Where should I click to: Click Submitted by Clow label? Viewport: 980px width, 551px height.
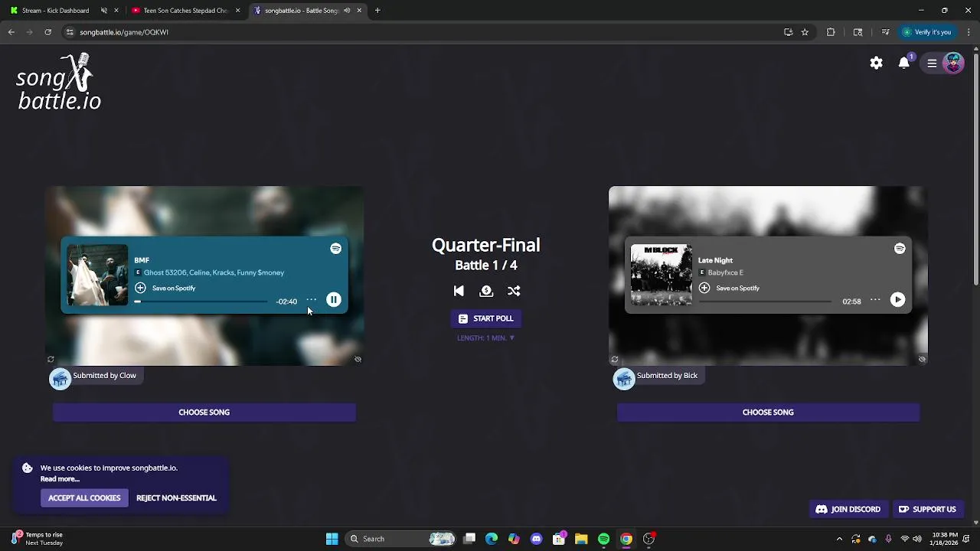tap(105, 376)
